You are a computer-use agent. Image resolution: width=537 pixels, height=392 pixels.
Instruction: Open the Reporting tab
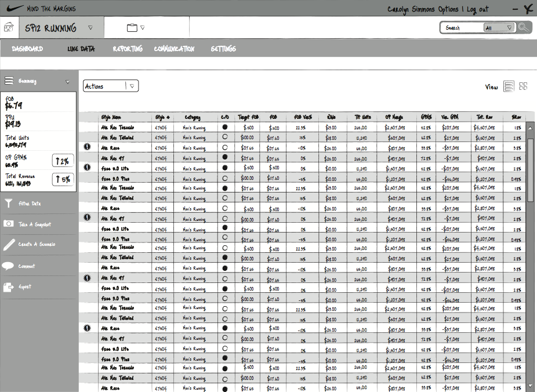tap(128, 49)
